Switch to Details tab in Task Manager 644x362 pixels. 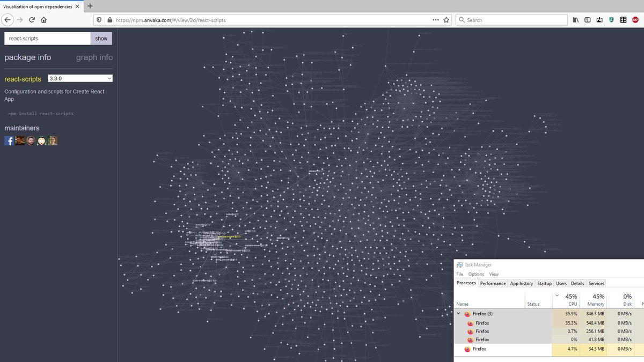click(x=577, y=283)
